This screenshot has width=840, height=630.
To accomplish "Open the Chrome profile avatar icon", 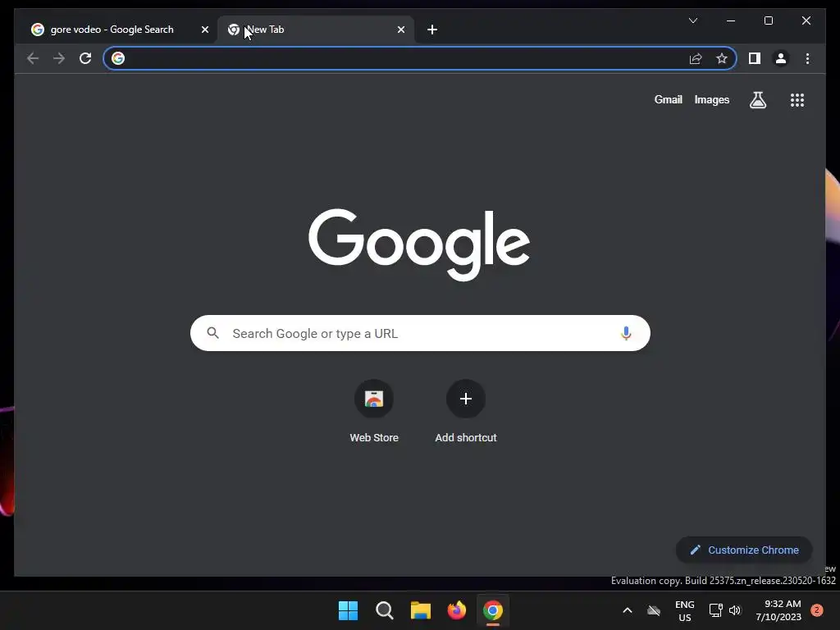I will [781, 58].
